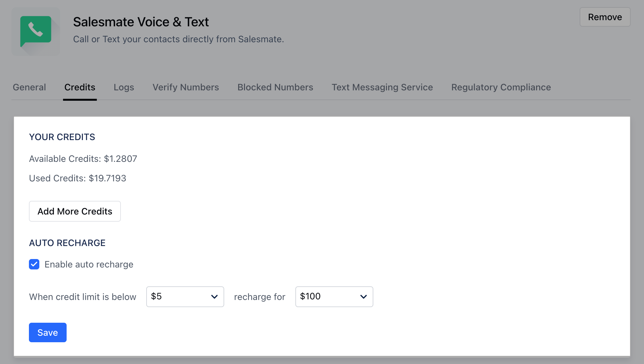Image resolution: width=644 pixels, height=364 pixels.
Task: Click the chevron arrow in $5 dropdown
Action: [214, 296]
